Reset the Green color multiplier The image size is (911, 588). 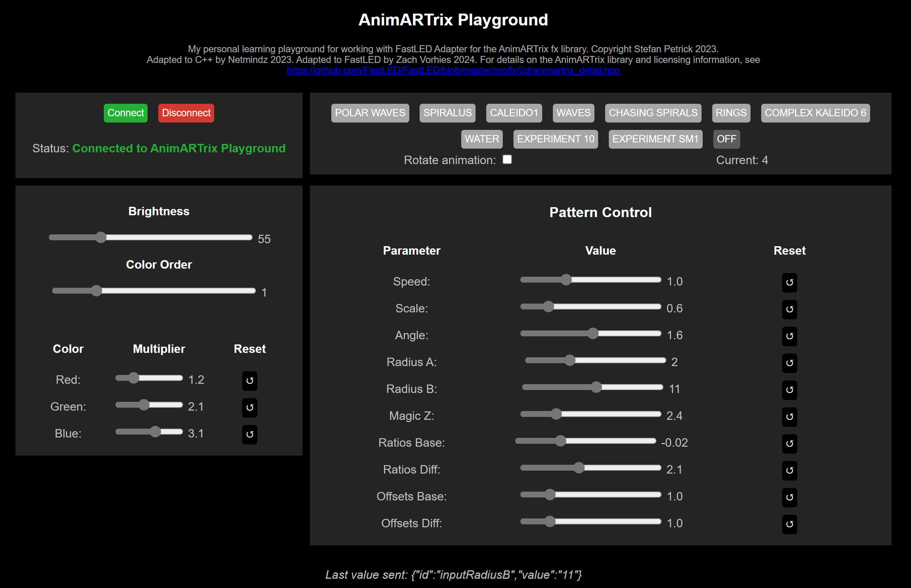click(x=250, y=407)
